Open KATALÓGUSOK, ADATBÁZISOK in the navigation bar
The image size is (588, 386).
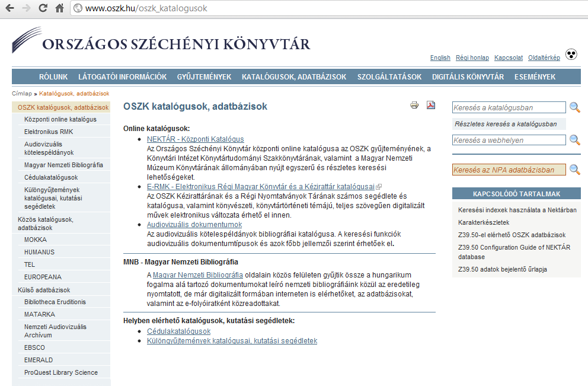[294, 77]
